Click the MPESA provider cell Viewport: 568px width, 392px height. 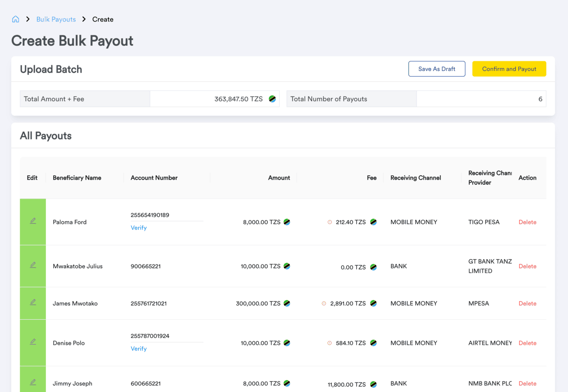pyautogui.click(x=479, y=303)
